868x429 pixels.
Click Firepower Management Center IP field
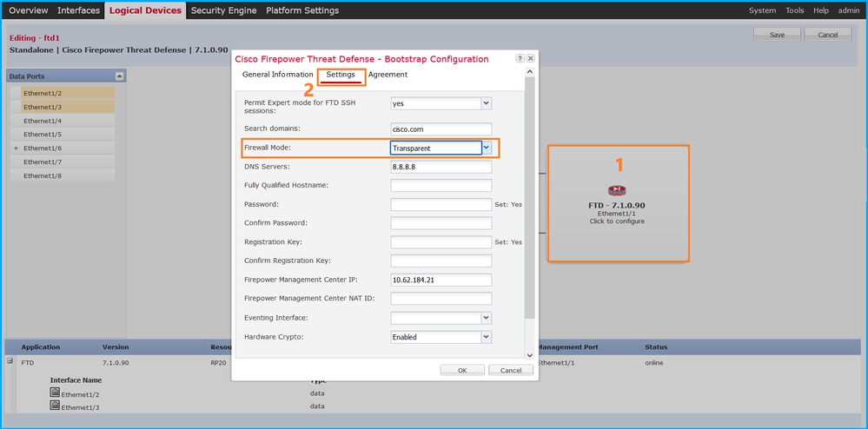[441, 280]
